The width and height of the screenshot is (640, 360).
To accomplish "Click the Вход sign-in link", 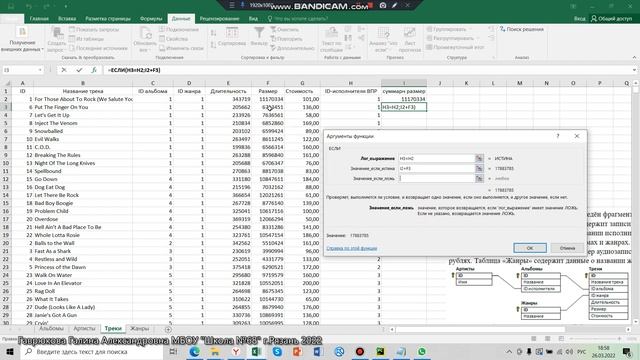I will pyautogui.click(x=580, y=18).
